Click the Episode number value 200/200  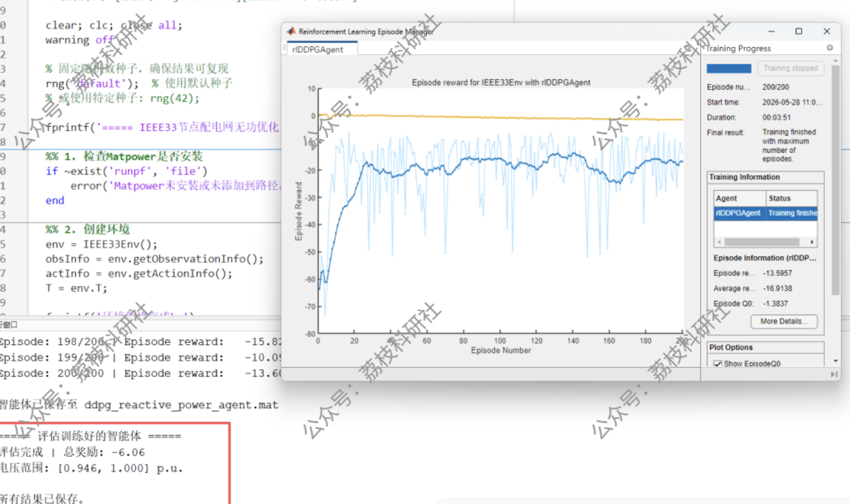[776, 87]
